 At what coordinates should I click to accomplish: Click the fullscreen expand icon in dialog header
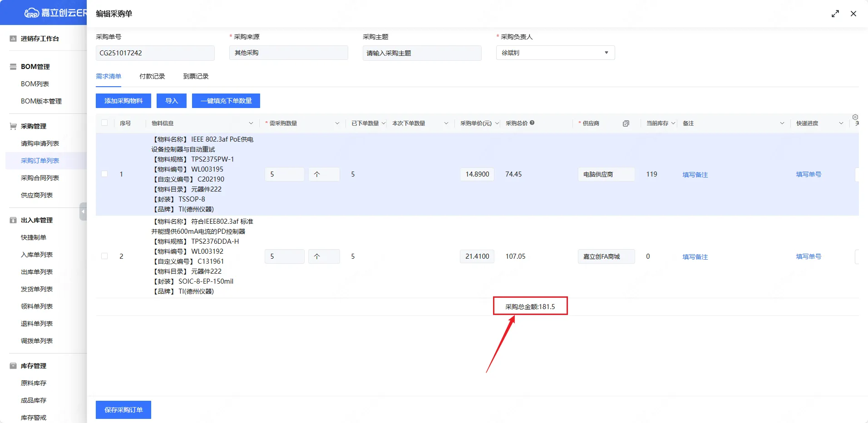point(835,14)
